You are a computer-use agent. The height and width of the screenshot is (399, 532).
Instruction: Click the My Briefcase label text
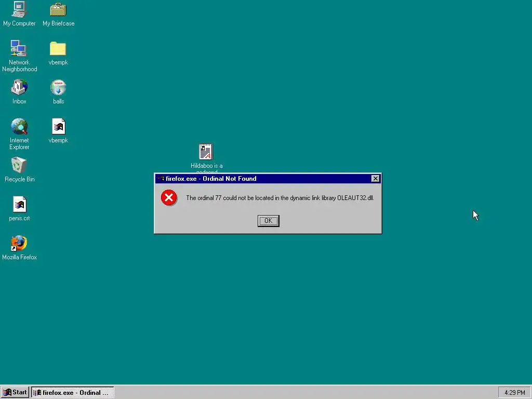[58, 23]
